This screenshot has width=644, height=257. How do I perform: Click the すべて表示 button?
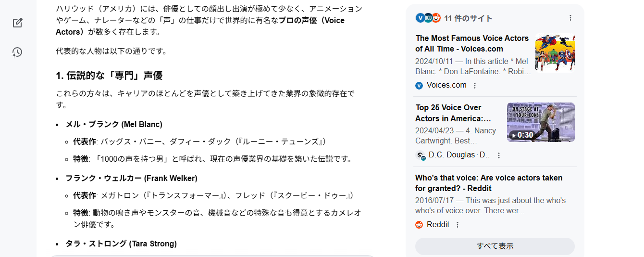click(x=495, y=246)
